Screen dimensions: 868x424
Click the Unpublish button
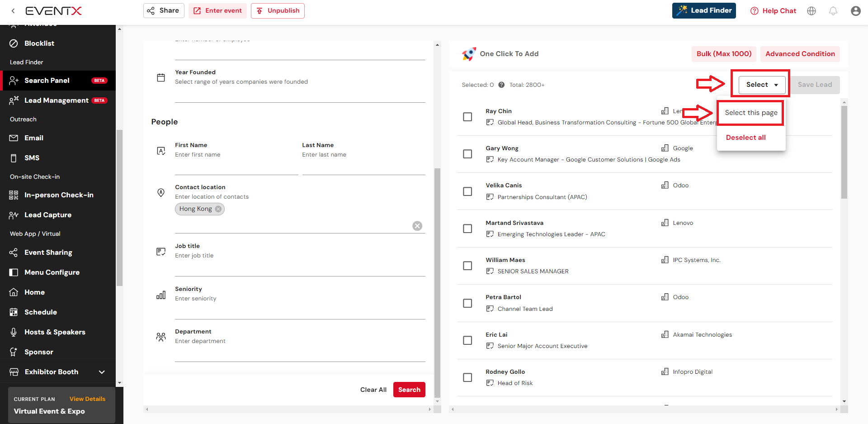[278, 11]
